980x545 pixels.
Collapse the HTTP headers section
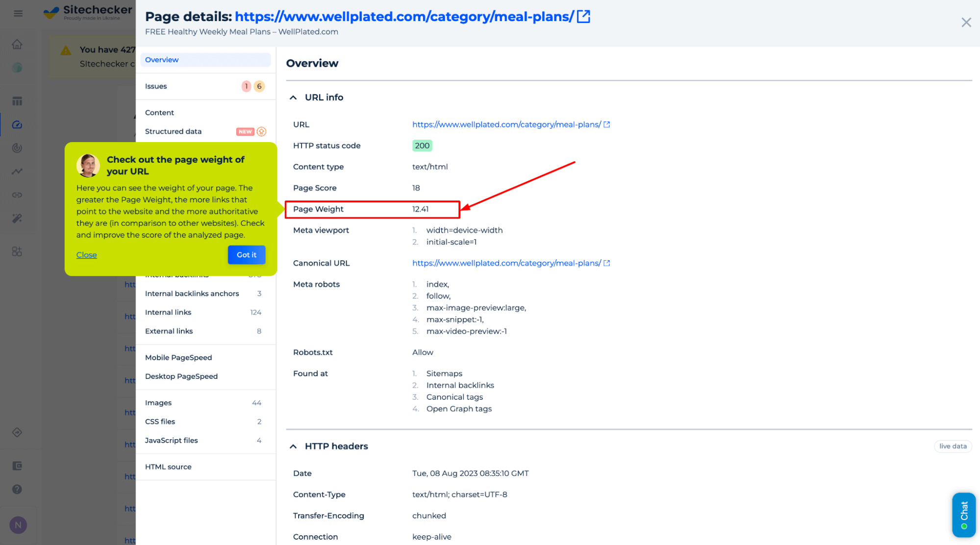coord(293,446)
